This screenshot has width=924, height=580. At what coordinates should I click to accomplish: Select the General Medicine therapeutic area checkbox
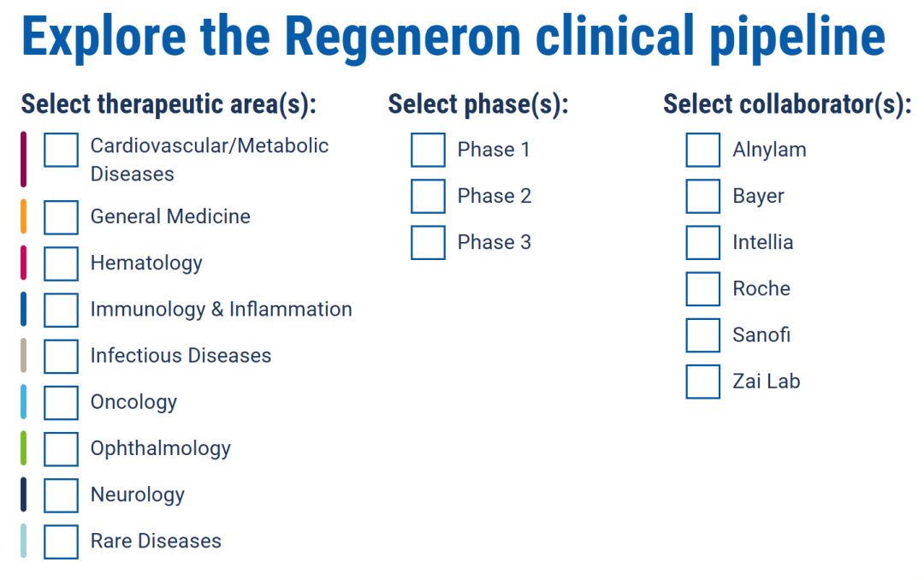pyautogui.click(x=61, y=216)
